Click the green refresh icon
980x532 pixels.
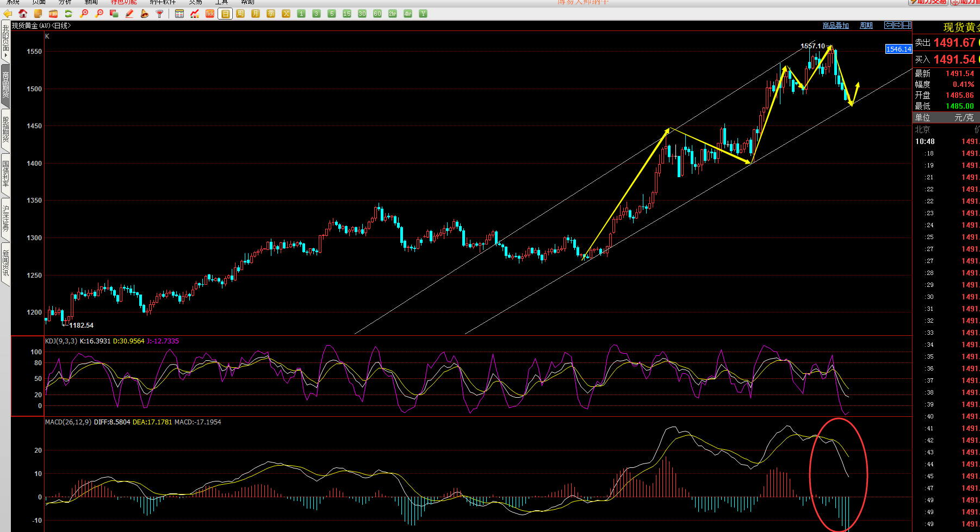69,14
